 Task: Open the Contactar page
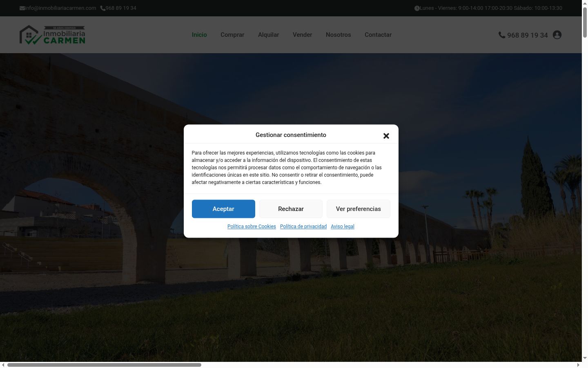(x=378, y=35)
